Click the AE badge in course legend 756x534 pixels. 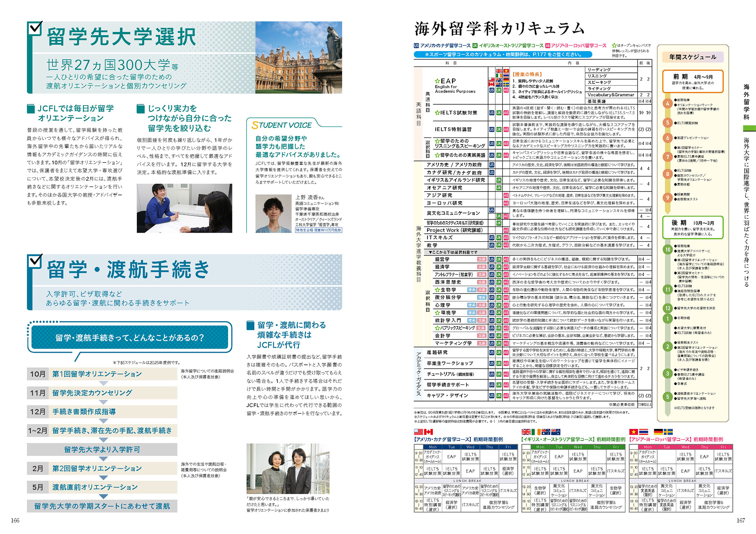[x=548, y=45]
